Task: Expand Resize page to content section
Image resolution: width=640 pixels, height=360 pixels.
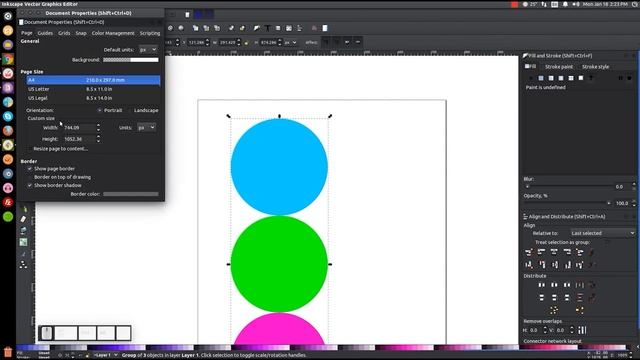Action: 60,149
